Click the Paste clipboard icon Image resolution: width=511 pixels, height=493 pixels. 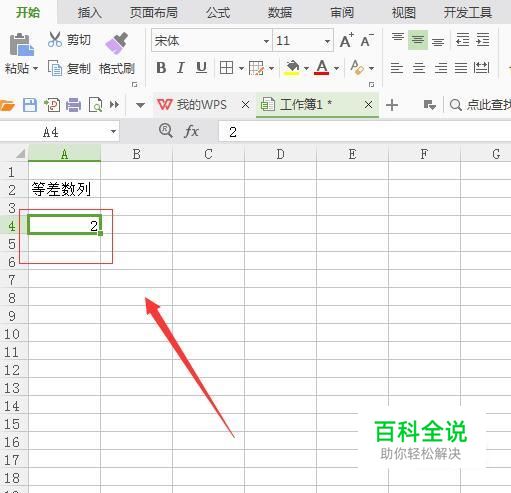click(22, 44)
